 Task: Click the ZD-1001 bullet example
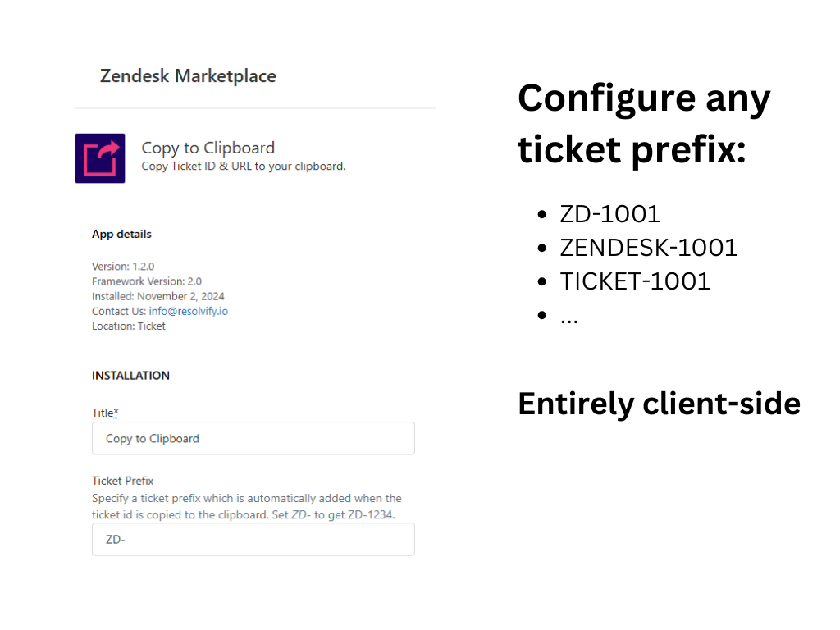tap(609, 214)
